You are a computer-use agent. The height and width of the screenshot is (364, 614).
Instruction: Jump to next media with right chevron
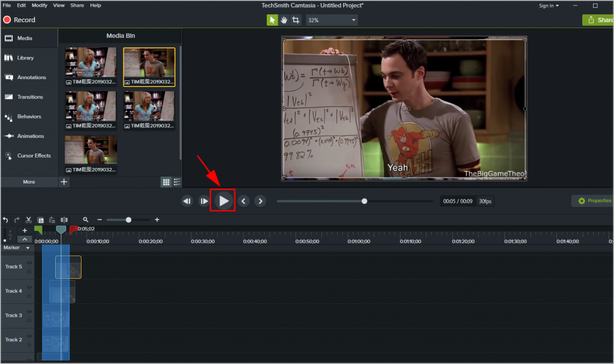[260, 201]
